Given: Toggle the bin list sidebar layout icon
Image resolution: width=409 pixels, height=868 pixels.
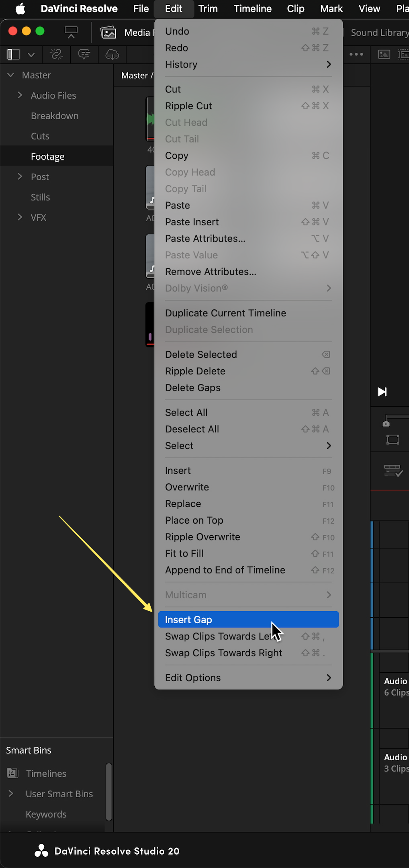Looking at the screenshot, I should pyautogui.click(x=14, y=54).
